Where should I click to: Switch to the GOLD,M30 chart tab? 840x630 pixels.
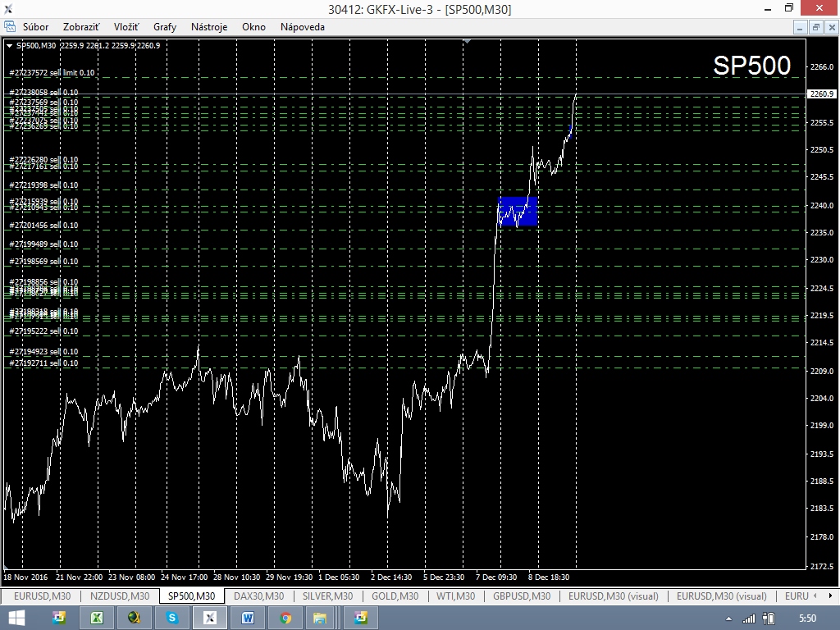(395, 596)
